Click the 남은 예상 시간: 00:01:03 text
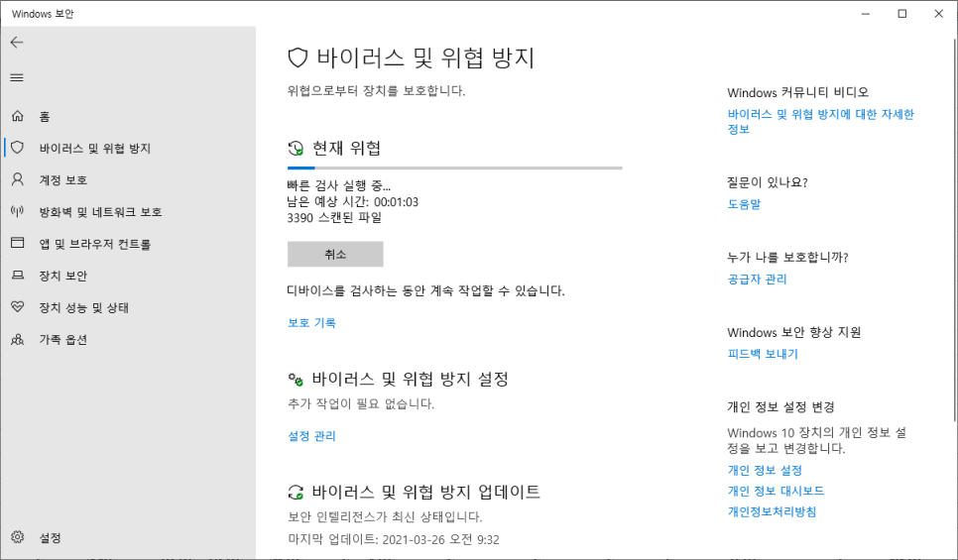The image size is (958, 560). click(352, 201)
